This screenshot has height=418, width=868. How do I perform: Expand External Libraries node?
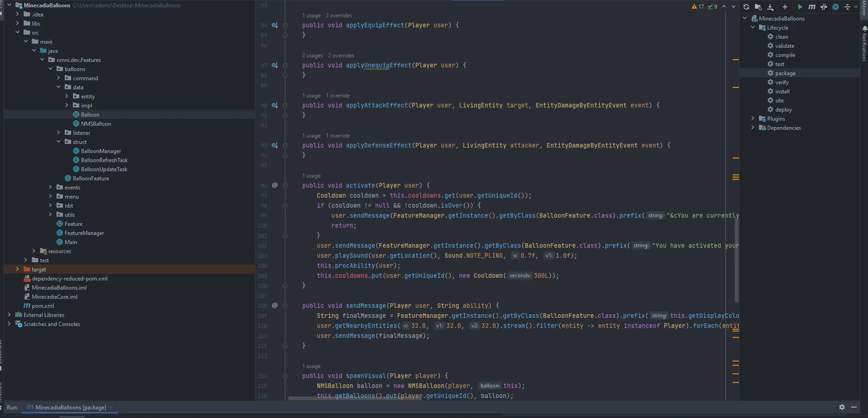click(9, 315)
